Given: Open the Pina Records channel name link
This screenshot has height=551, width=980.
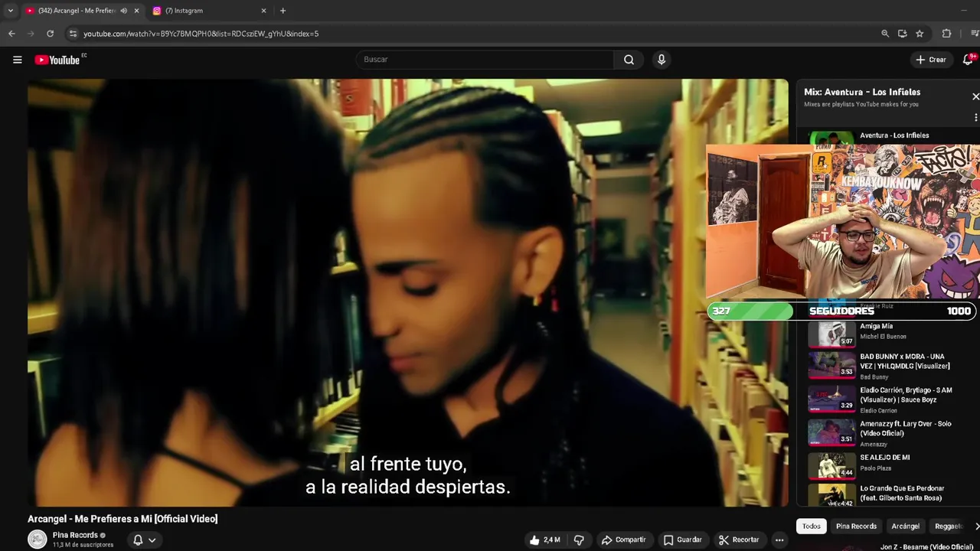Looking at the screenshot, I should click(75, 535).
